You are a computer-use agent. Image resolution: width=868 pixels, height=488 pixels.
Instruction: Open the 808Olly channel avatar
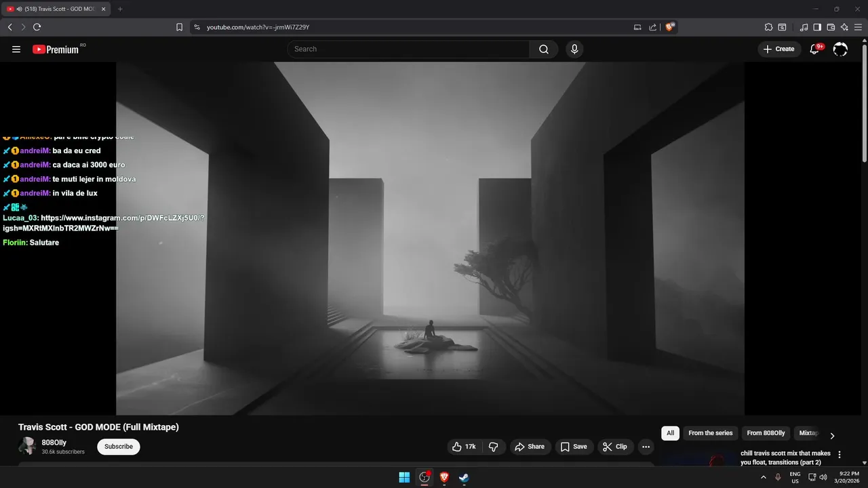[27, 446]
